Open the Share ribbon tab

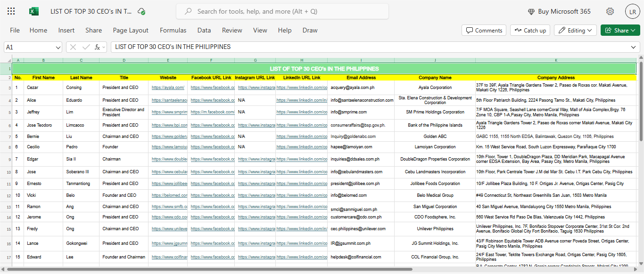pyautogui.click(x=93, y=30)
